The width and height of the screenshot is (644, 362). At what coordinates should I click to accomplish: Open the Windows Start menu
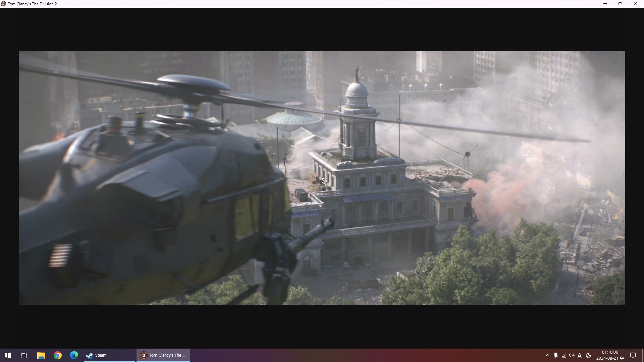click(8, 355)
